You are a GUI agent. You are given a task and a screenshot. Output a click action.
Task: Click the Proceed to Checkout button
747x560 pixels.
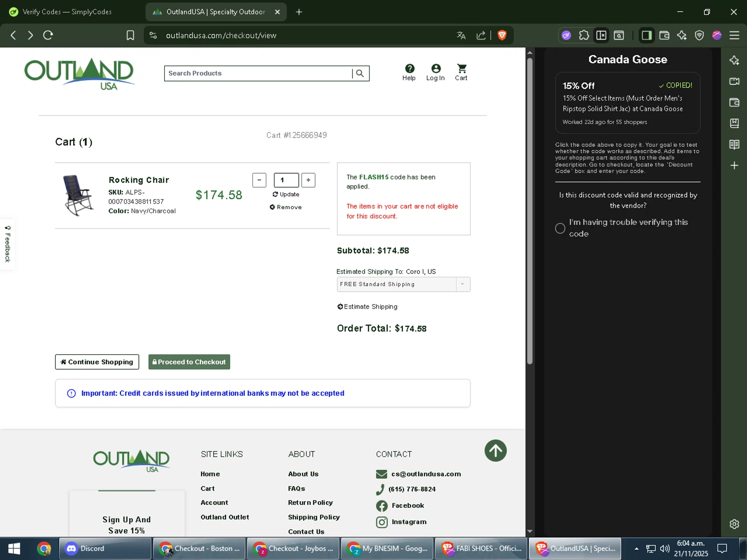point(189,362)
